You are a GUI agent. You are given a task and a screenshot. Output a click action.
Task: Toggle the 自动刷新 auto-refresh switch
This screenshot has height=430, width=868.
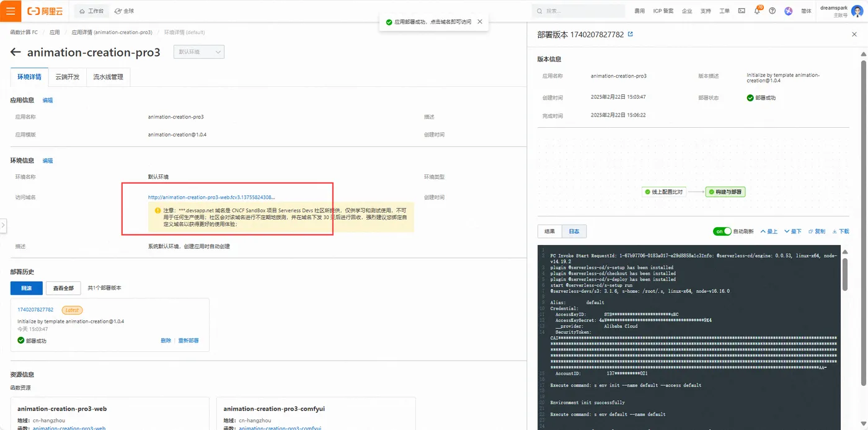tap(722, 231)
